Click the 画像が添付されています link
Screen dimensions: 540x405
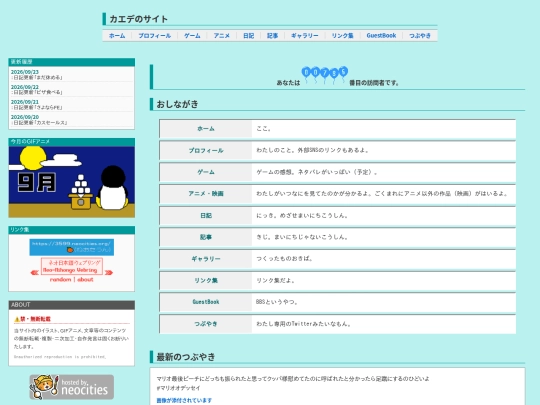tap(184, 401)
